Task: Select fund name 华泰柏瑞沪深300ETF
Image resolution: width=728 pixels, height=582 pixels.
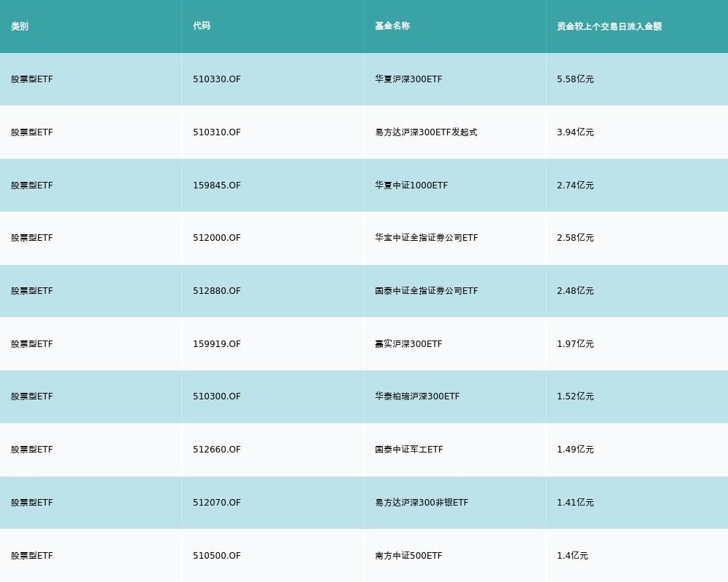Action: pyautogui.click(x=417, y=396)
